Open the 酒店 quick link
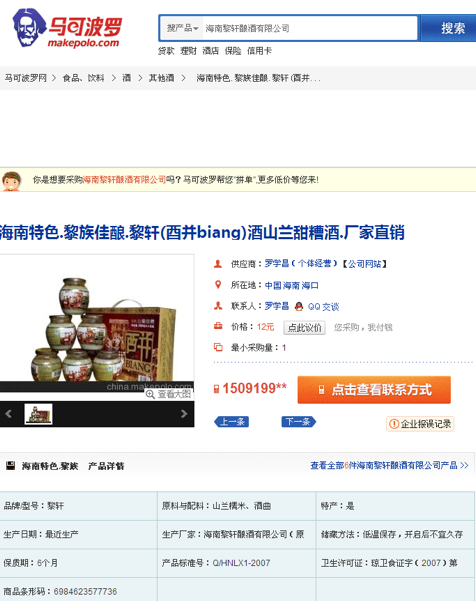This screenshot has height=601, width=476. click(x=210, y=51)
